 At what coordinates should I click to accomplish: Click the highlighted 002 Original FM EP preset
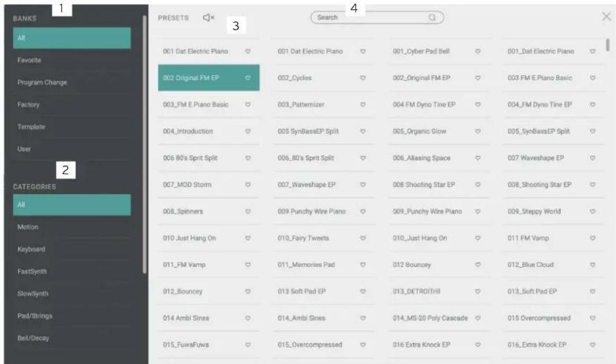[x=209, y=78]
